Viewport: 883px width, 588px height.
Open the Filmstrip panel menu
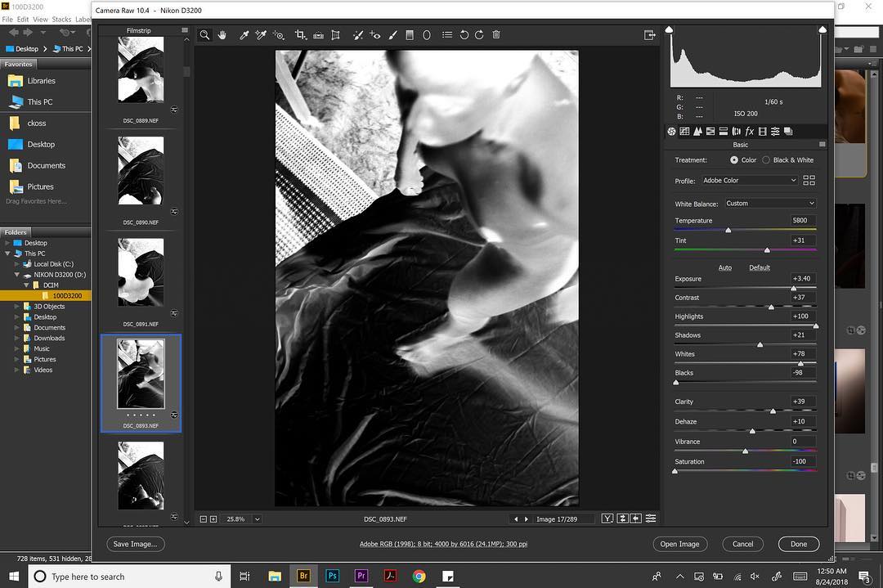click(x=185, y=30)
